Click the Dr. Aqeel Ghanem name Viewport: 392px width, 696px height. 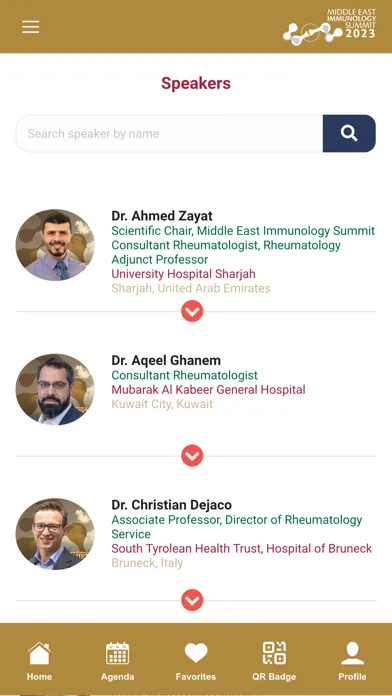[x=166, y=360]
